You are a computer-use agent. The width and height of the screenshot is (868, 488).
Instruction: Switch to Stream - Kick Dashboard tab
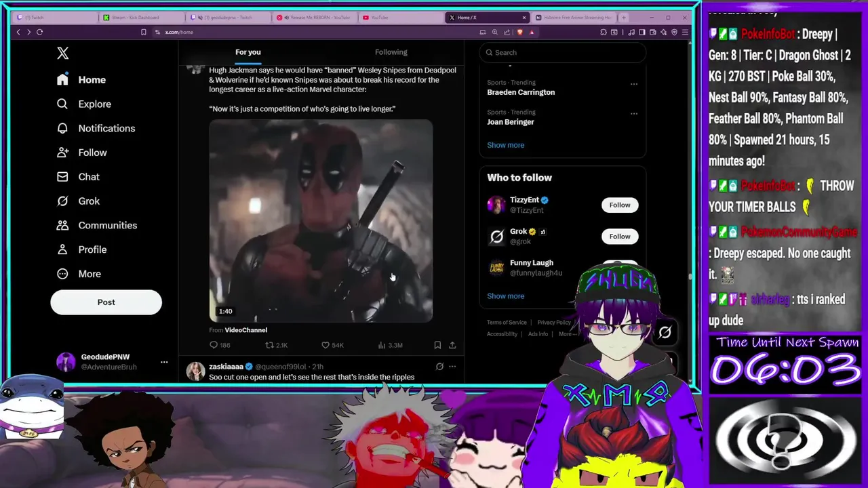click(141, 18)
